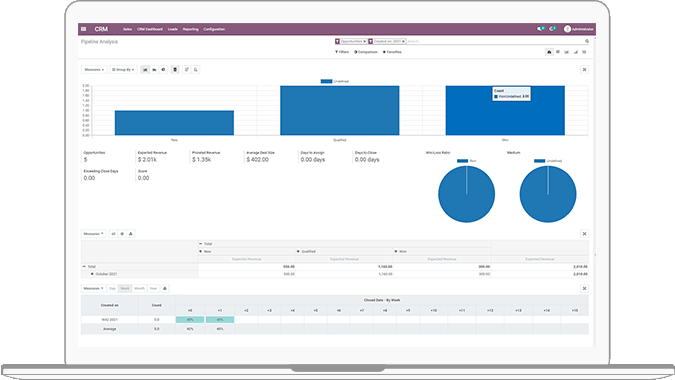Switch to list view icon

click(x=584, y=52)
